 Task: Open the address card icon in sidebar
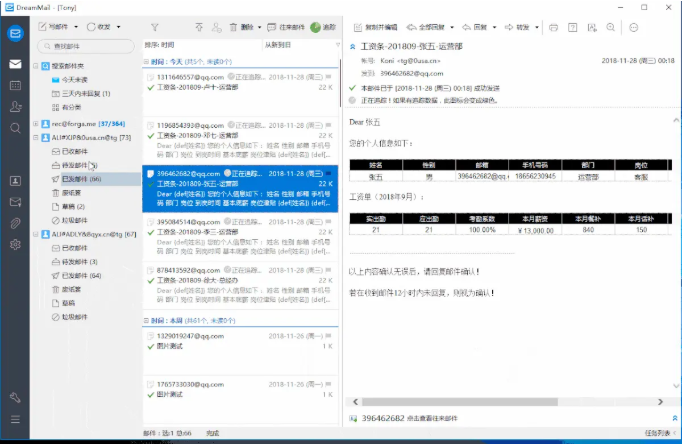(x=15, y=181)
